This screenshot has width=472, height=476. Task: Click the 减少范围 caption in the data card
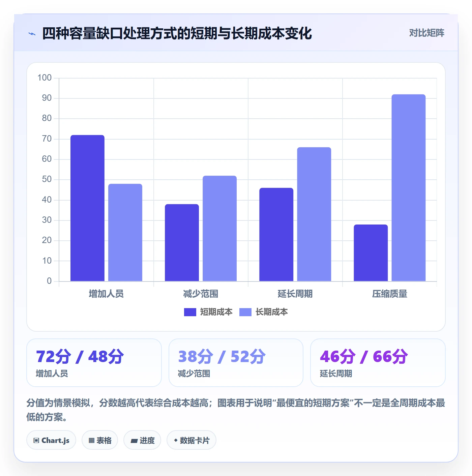pos(194,374)
